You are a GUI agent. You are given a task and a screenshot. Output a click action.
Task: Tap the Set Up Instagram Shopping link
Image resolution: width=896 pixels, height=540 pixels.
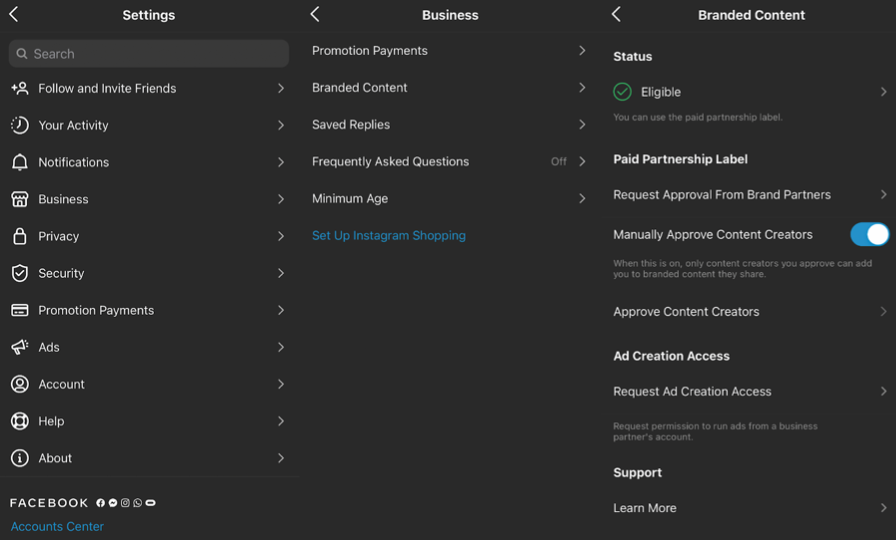click(389, 236)
